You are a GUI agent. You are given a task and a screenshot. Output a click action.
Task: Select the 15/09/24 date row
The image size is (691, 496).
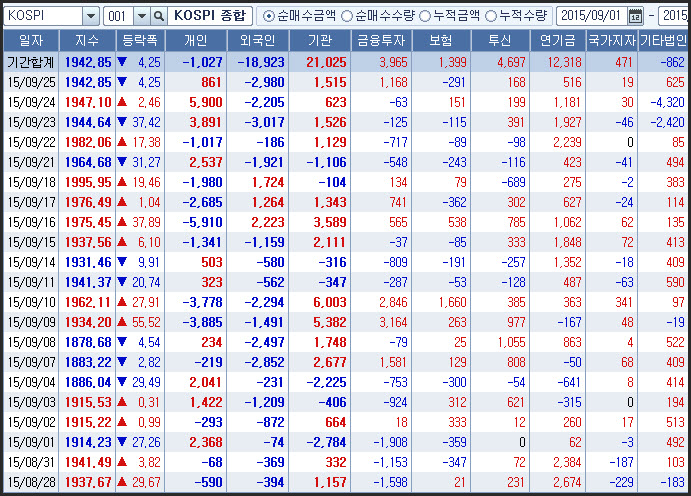[32, 102]
